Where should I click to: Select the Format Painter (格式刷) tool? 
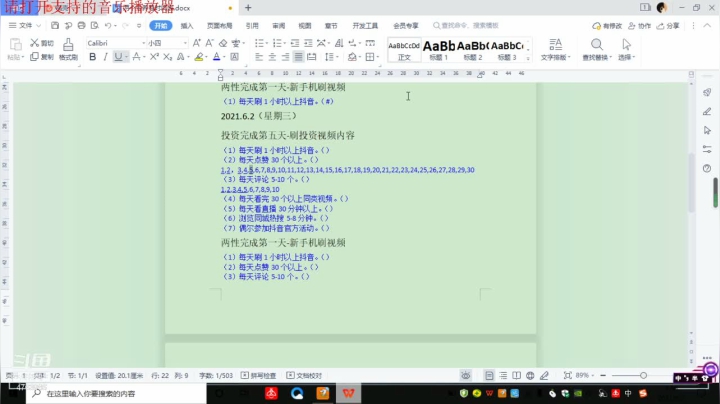click(68, 49)
